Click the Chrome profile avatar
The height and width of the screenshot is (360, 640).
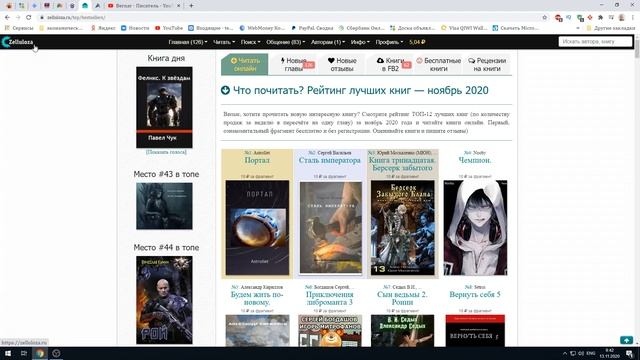pyautogui.click(x=622, y=18)
